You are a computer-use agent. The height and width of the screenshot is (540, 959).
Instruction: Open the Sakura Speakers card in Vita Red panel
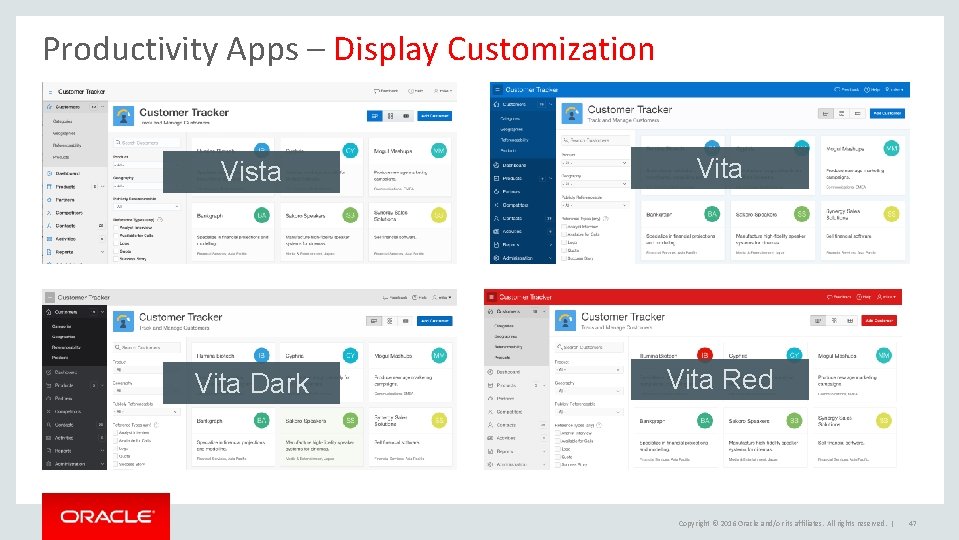766,438
